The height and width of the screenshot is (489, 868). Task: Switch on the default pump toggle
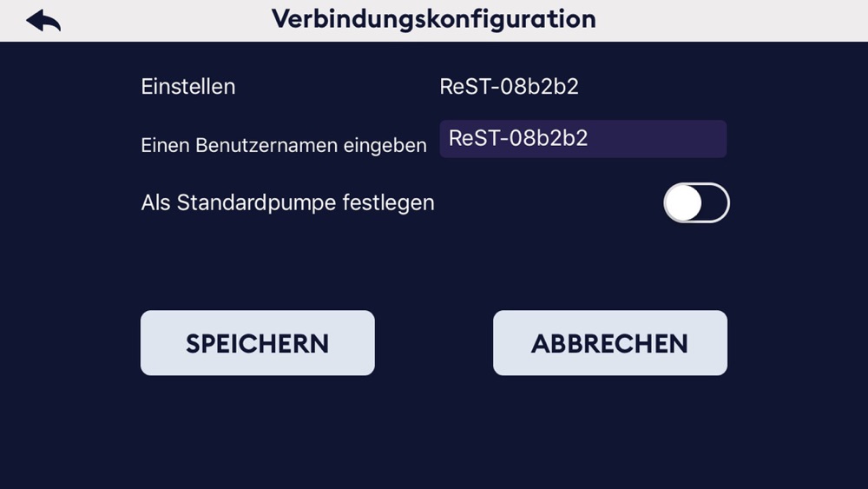[x=696, y=203]
